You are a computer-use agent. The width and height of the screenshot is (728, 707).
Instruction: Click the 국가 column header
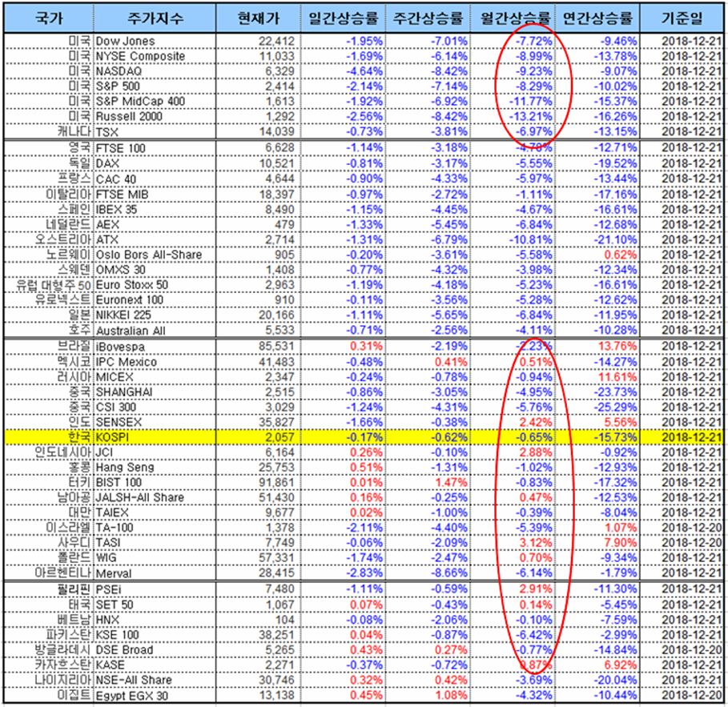[49, 18]
